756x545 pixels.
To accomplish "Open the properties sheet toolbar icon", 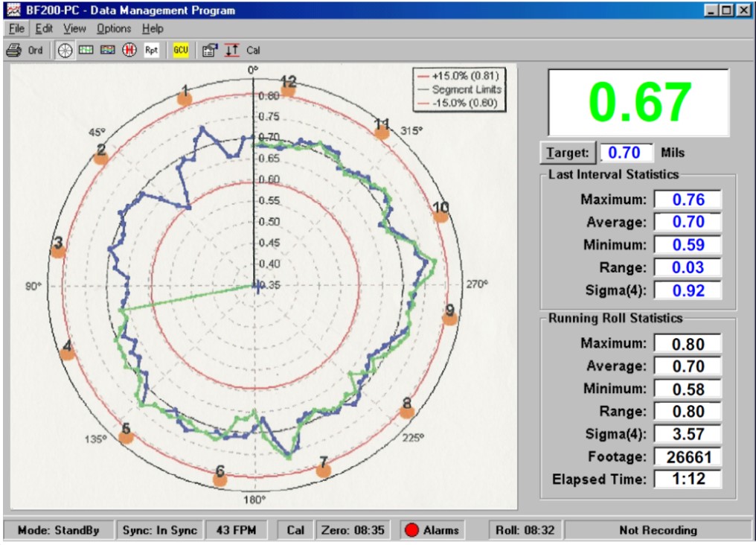I will click(x=210, y=51).
